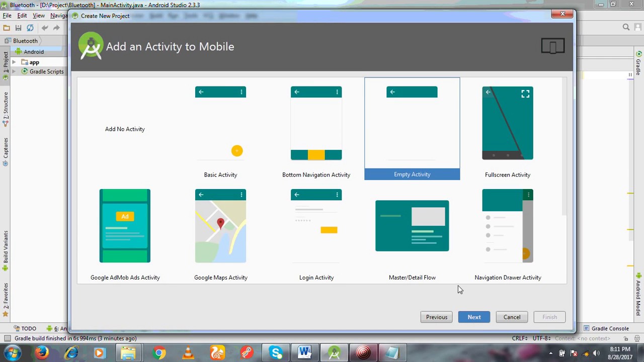
Task: Click the dialog vertical scrollbar
Action: [x=564, y=146]
